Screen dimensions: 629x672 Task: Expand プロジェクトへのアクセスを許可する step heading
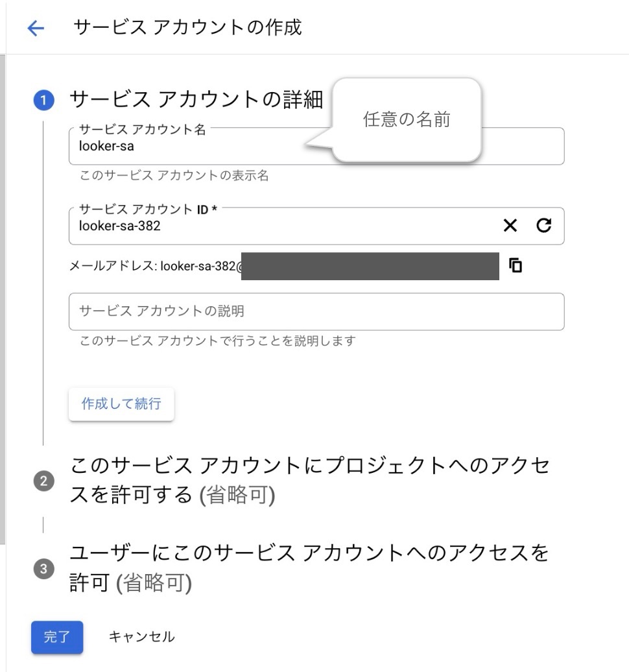tap(309, 480)
